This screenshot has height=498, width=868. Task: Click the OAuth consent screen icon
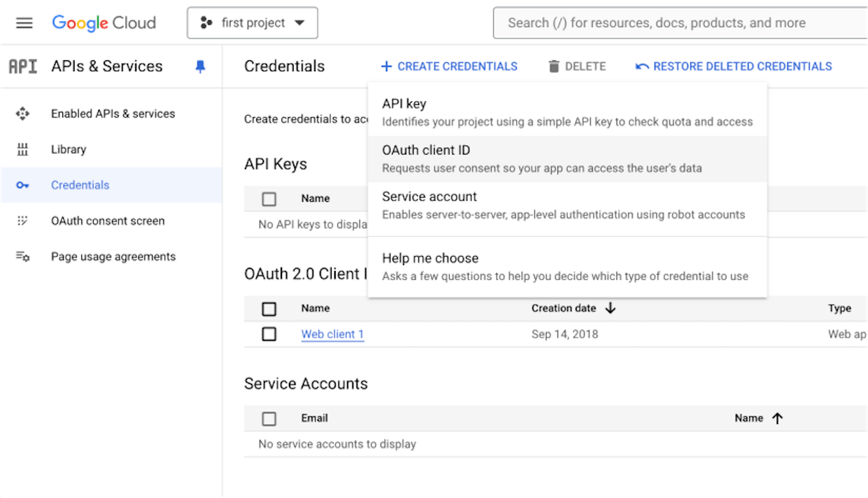pyautogui.click(x=23, y=221)
